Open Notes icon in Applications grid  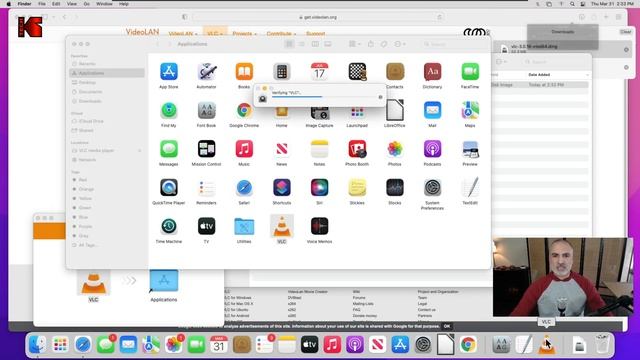tap(319, 149)
